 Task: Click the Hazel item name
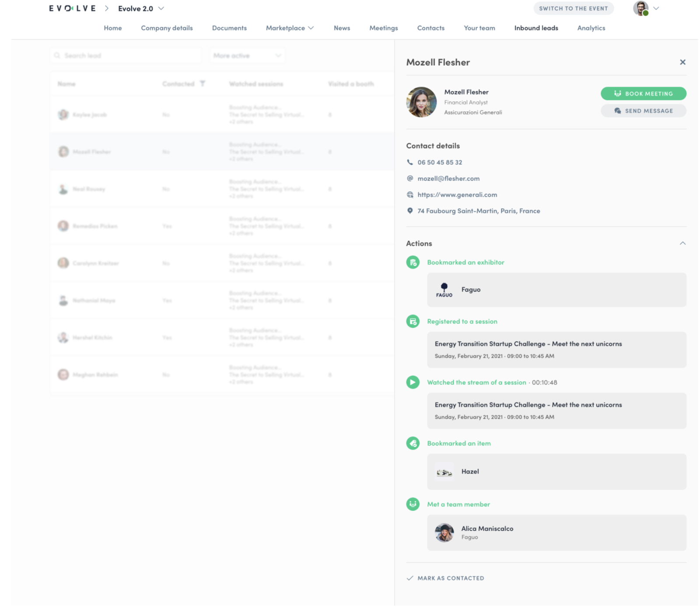pos(470,472)
